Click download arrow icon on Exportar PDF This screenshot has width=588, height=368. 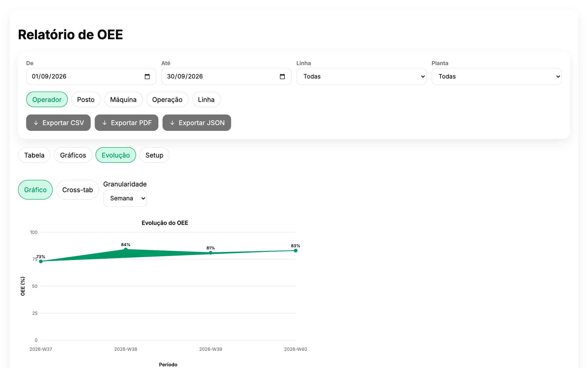point(105,123)
